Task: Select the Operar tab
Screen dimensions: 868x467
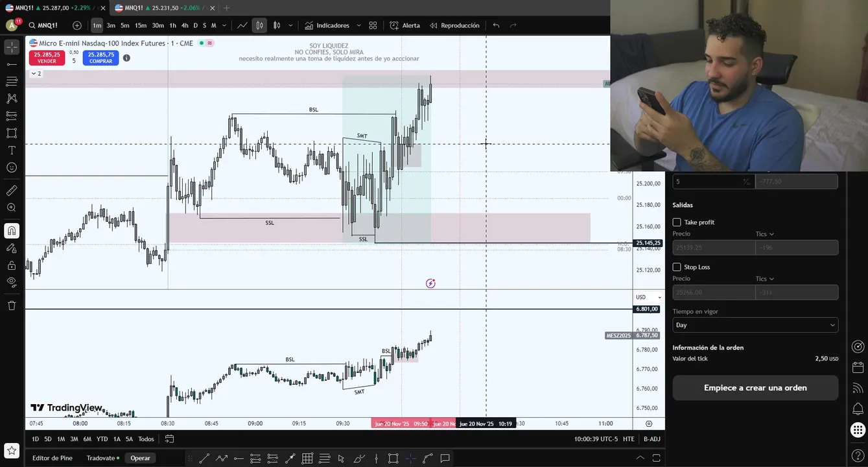Action: (x=140, y=458)
